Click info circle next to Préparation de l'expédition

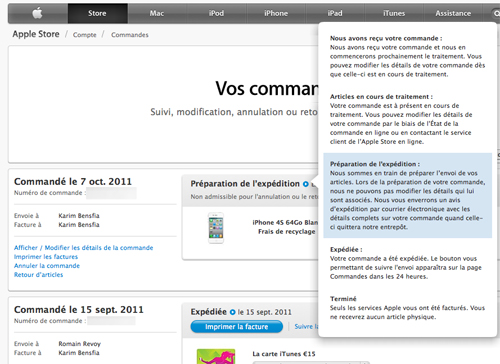click(306, 184)
